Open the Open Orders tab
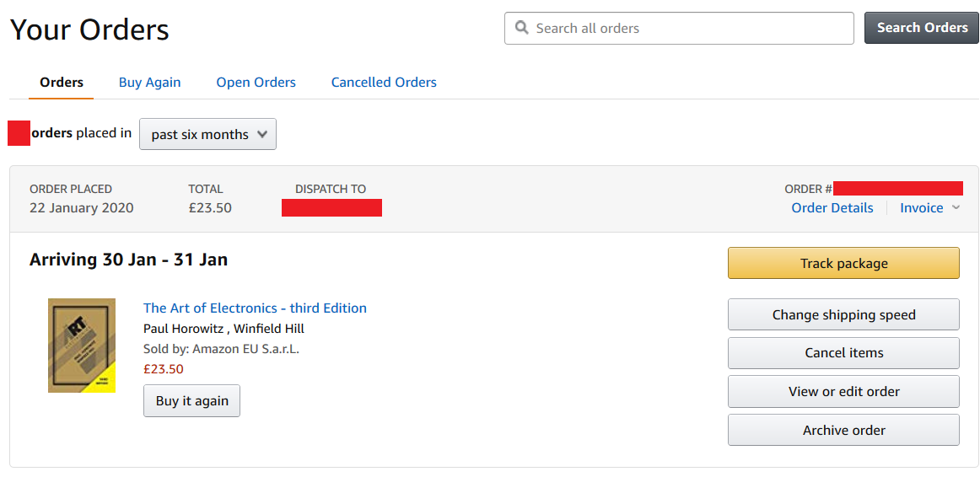980x477 pixels. (x=256, y=83)
